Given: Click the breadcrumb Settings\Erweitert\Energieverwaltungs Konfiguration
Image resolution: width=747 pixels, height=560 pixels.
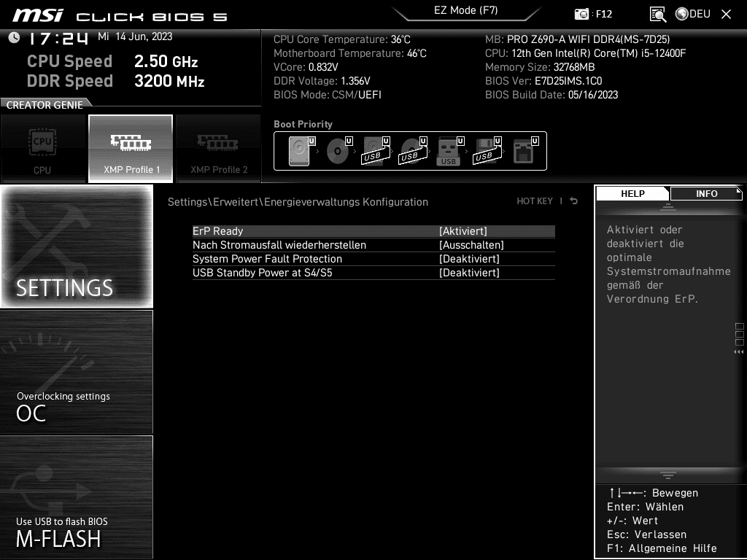Looking at the screenshot, I should tap(298, 202).
